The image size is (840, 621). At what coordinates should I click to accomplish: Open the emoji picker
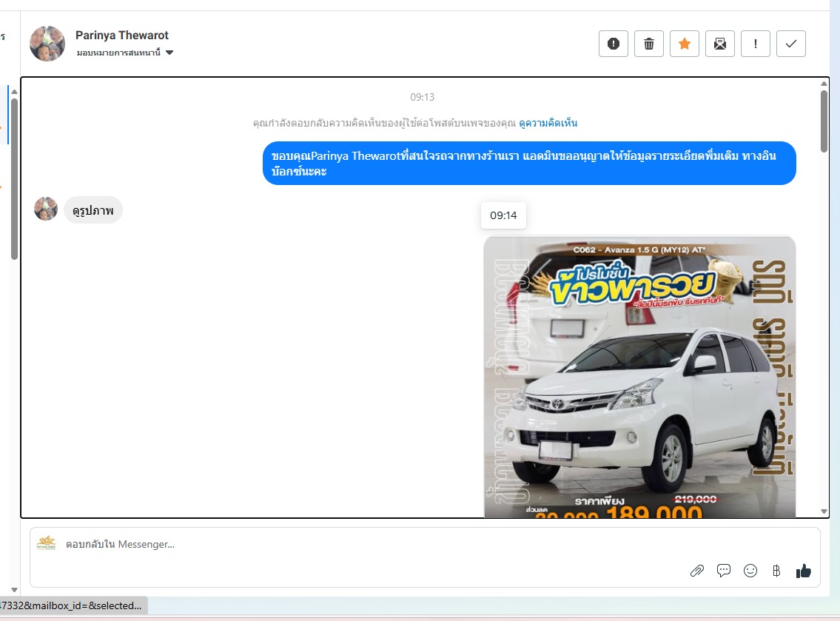tap(750, 571)
